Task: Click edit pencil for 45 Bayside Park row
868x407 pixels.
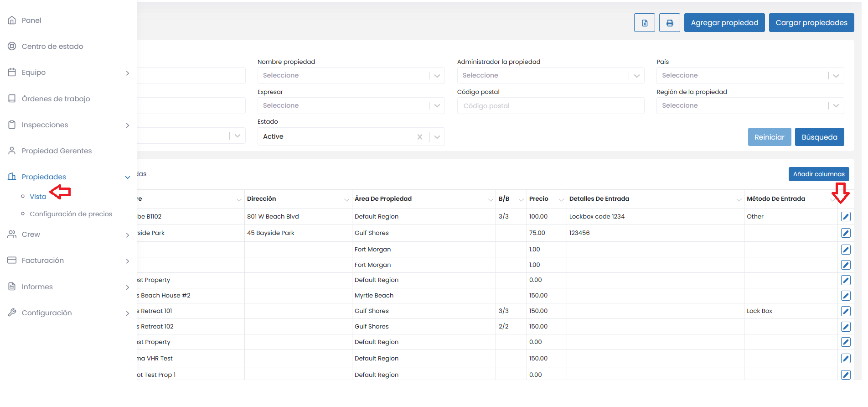Action: point(845,233)
